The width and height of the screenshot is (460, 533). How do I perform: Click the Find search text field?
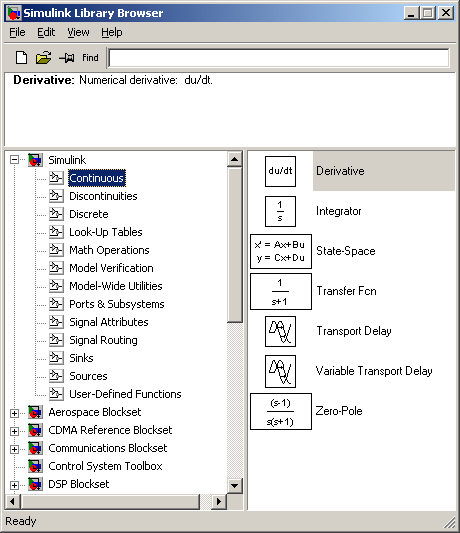[x=279, y=58]
